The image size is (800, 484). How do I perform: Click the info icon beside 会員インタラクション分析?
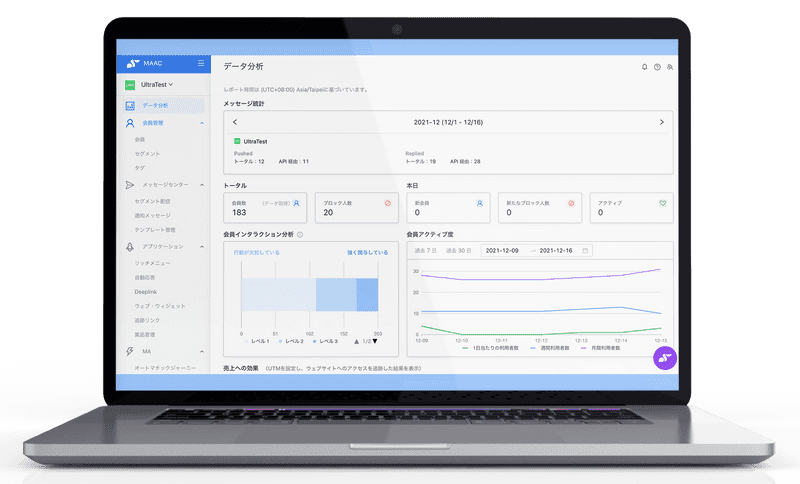click(x=300, y=235)
